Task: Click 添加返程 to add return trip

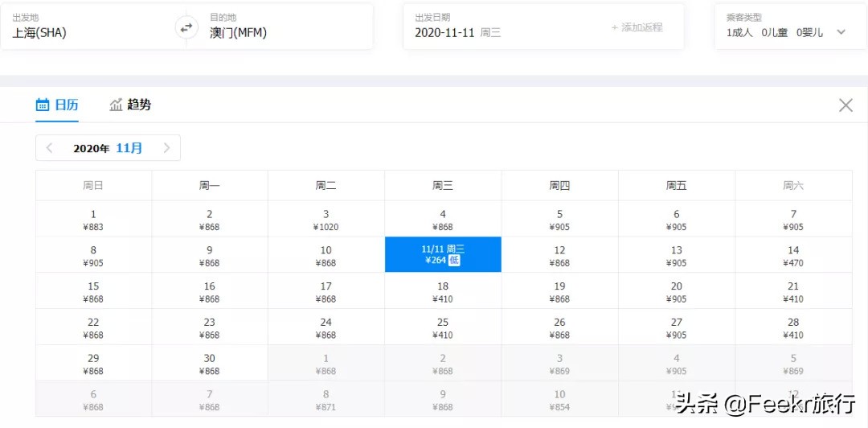Action: coord(637,27)
